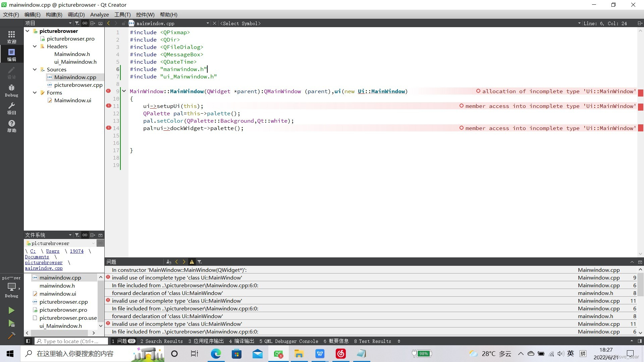Build the project using the hammer icon

[12, 335]
